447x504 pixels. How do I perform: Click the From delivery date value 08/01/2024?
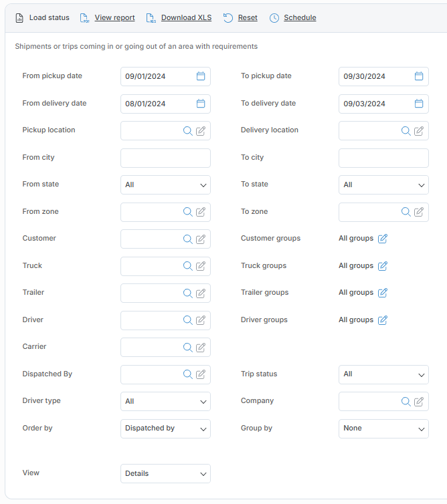point(145,104)
